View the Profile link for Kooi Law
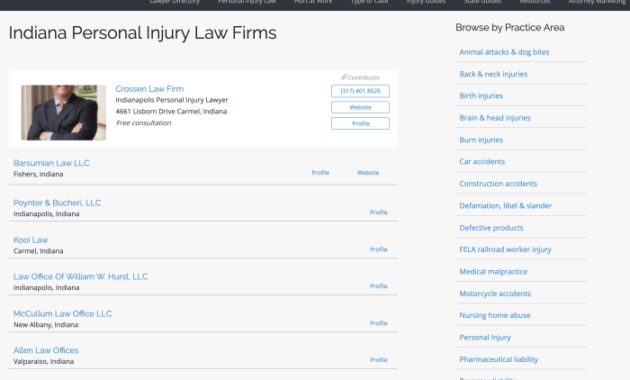The width and height of the screenshot is (630, 380). click(x=378, y=249)
